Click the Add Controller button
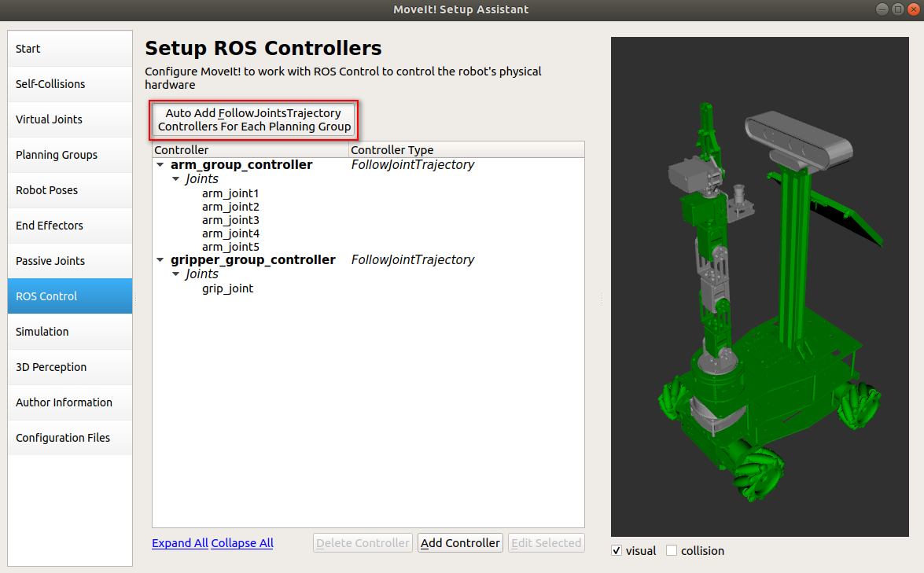924x573 pixels. pyautogui.click(x=460, y=543)
